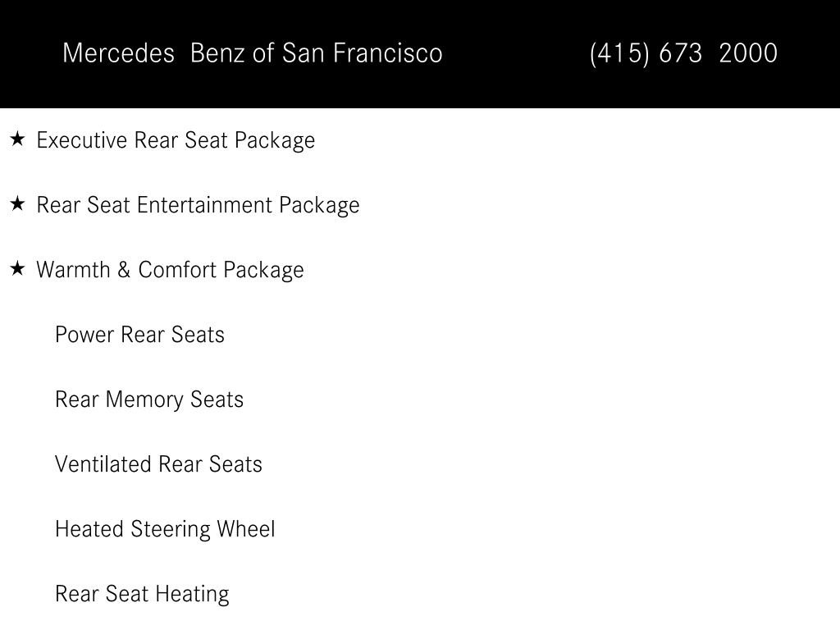840x630 pixels.
Task: Call the (415) 673 2000 phone number
Action: point(683,53)
